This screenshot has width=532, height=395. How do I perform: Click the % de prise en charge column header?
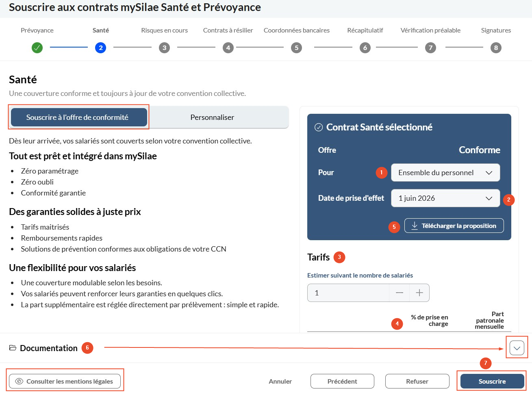[430, 320]
